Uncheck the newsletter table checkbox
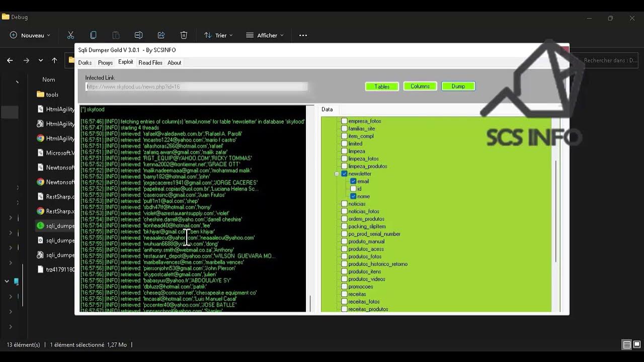This screenshot has width=644, height=362. [344, 174]
